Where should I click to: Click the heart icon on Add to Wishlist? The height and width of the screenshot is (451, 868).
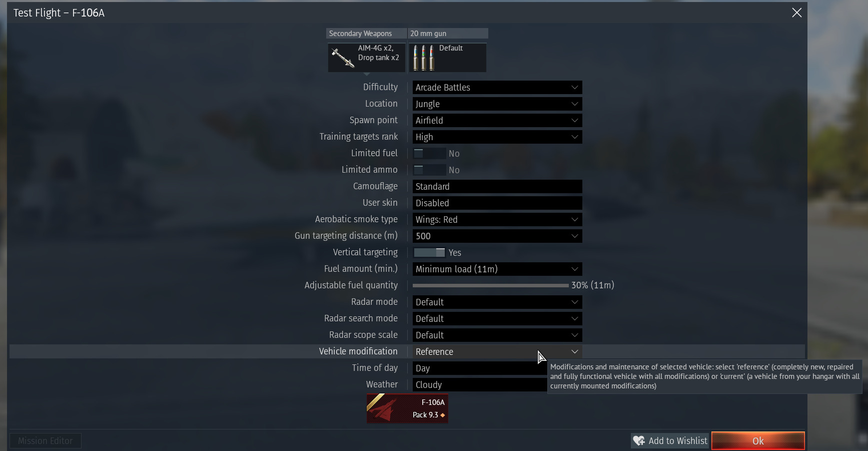click(x=639, y=440)
